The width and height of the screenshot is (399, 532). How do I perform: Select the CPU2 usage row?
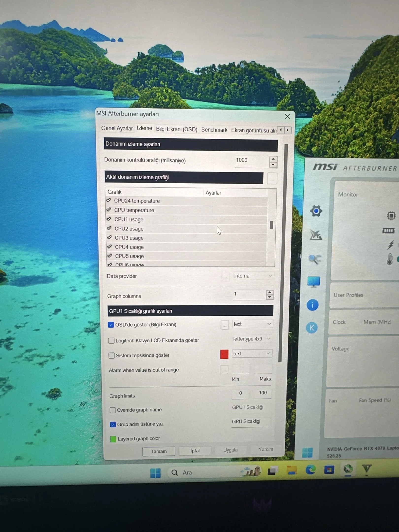pos(187,229)
